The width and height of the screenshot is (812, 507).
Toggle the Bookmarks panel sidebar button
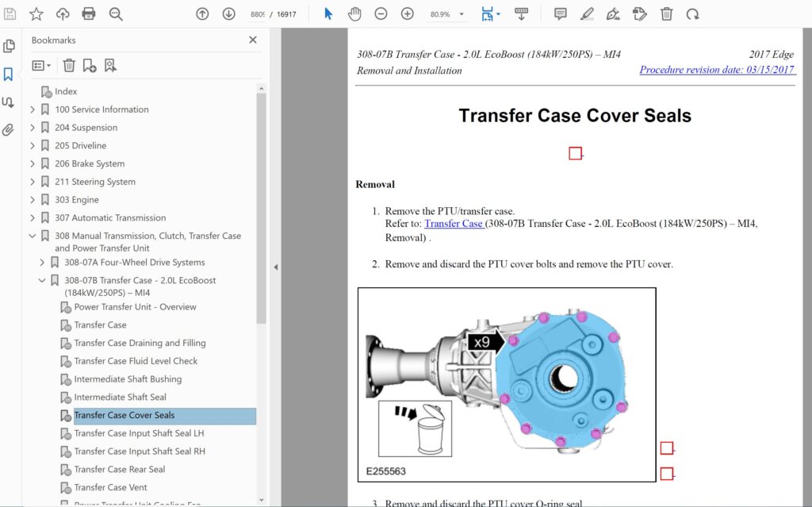(x=9, y=75)
